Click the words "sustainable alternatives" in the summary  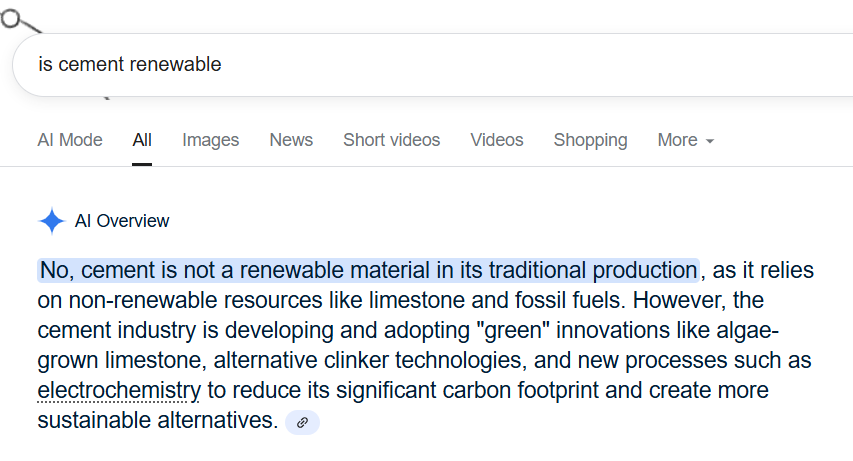coord(155,421)
